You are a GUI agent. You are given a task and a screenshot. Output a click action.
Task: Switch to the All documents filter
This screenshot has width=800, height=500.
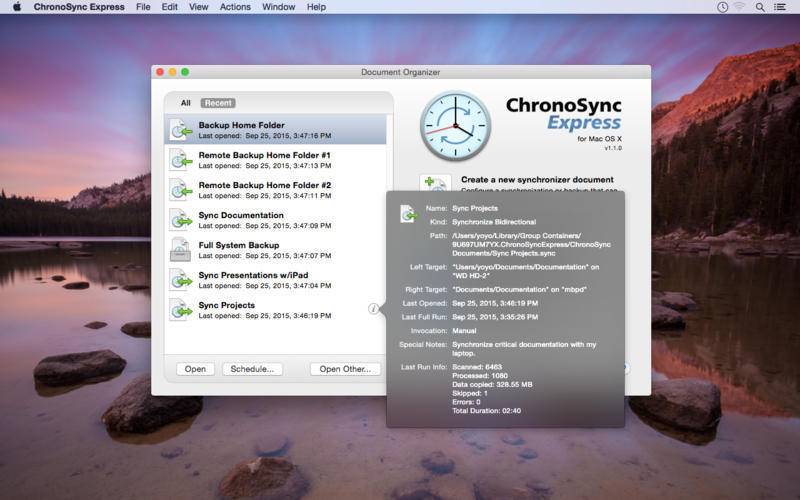pyautogui.click(x=185, y=103)
